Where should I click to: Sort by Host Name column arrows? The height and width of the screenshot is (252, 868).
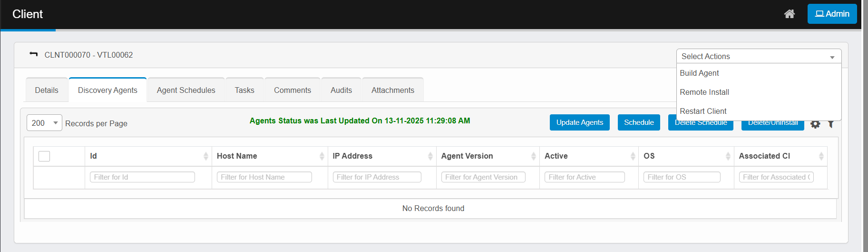point(322,156)
